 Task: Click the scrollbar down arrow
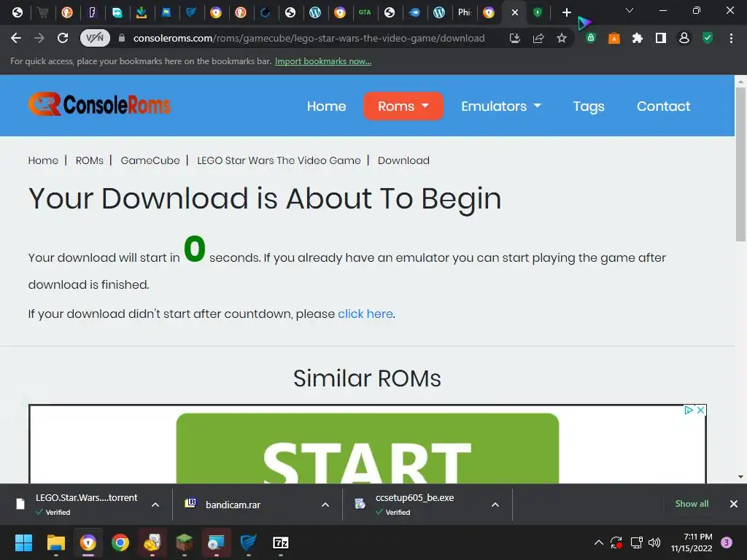[x=740, y=477]
